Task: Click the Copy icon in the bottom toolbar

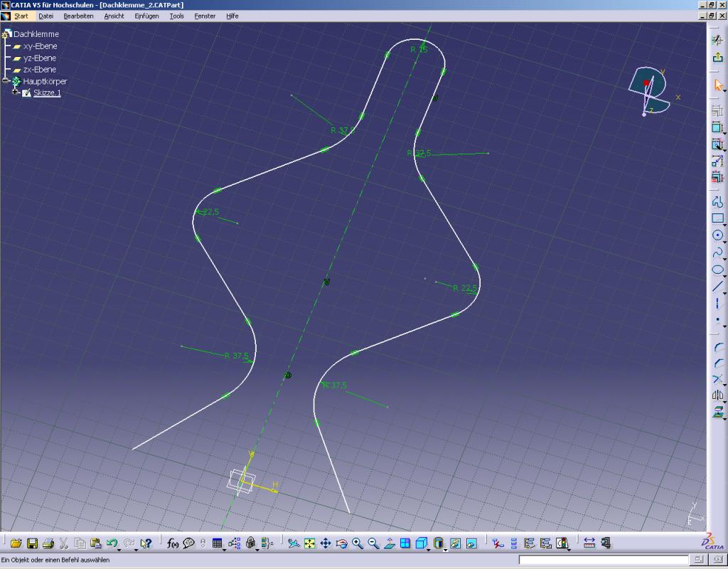Action: [80, 543]
